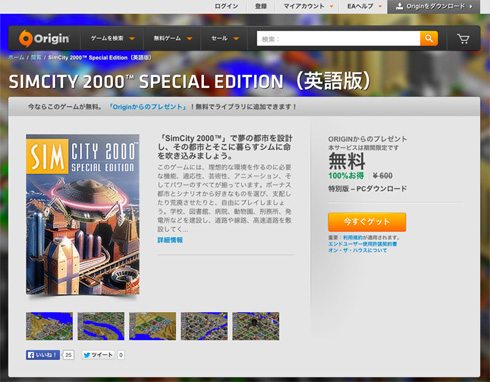The image size is (490, 382).
Task: Expand the ゲームを検索 dropdown
Action: [x=112, y=39]
